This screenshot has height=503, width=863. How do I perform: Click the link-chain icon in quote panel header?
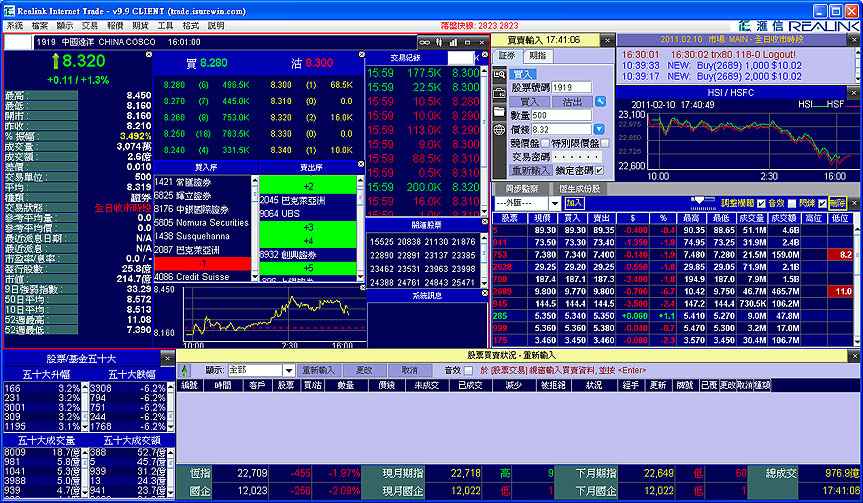click(424, 42)
